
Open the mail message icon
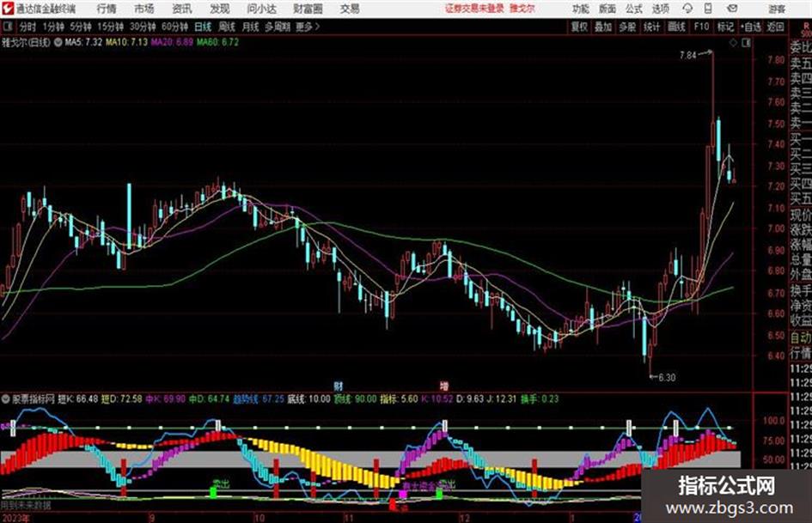732,9
